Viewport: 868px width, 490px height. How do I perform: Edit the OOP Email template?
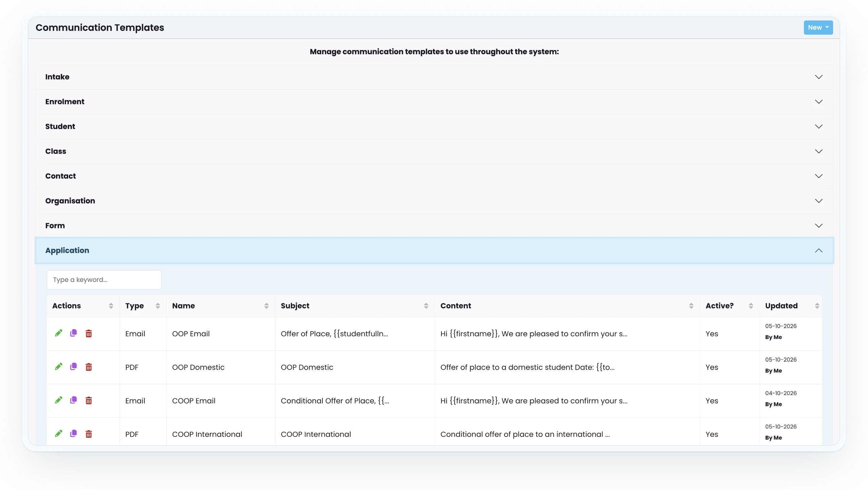[58, 333]
